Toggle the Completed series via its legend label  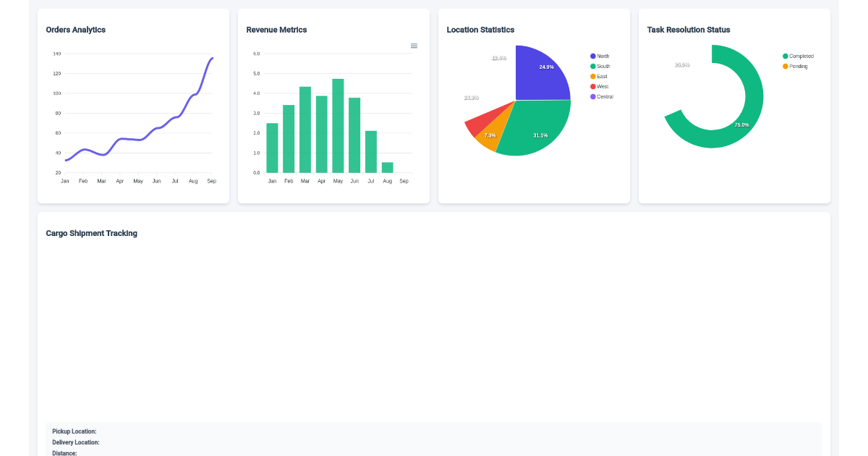[x=800, y=55]
